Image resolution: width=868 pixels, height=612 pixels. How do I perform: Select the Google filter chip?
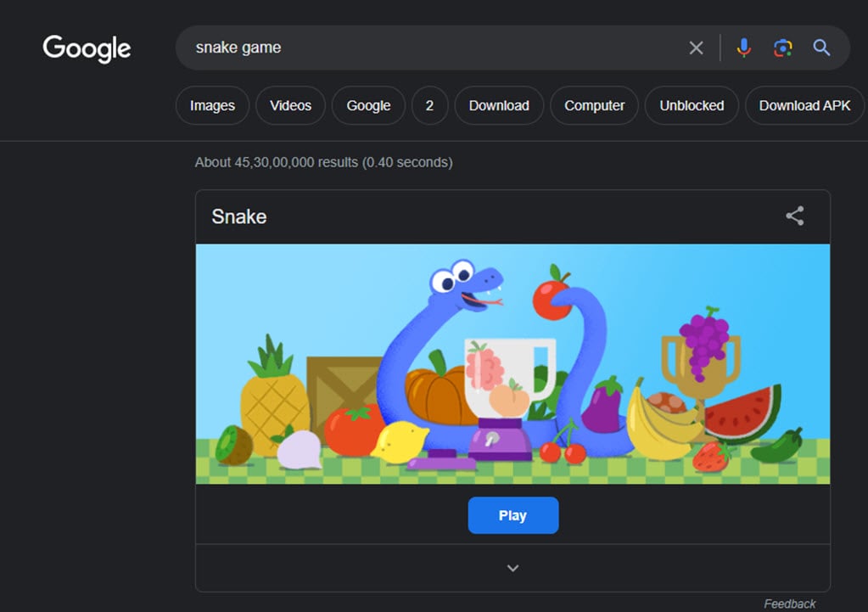point(368,106)
